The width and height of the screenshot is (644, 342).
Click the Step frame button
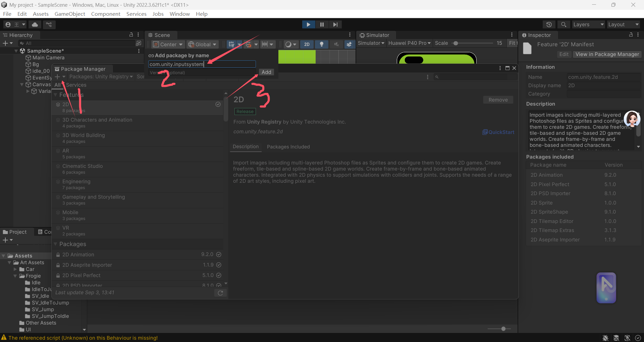pyautogui.click(x=335, y=24)
